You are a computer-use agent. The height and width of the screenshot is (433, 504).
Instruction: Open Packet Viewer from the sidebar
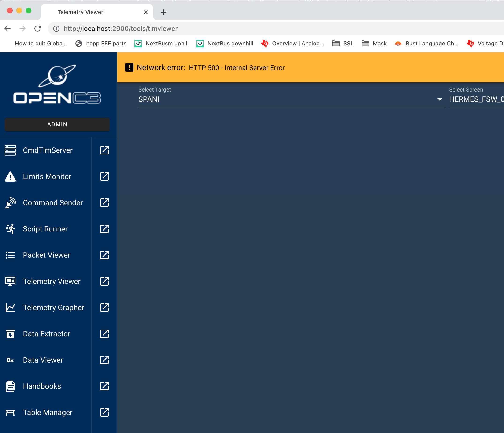point(46,255)
